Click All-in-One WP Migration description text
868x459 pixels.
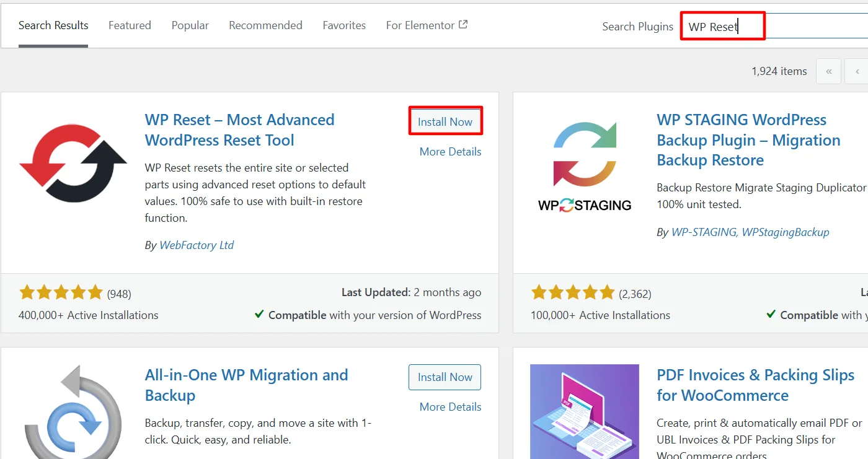tap(258, 432)
